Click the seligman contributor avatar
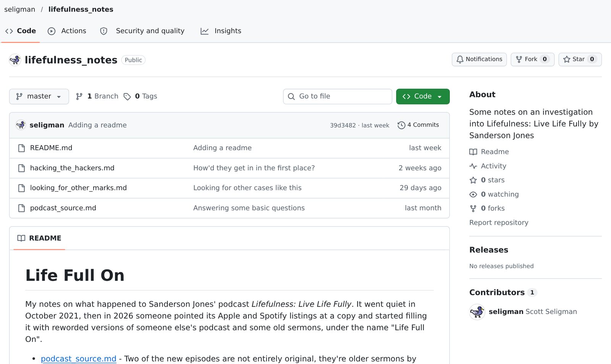This screenshot has width=611, height=364. click(477, 312)
